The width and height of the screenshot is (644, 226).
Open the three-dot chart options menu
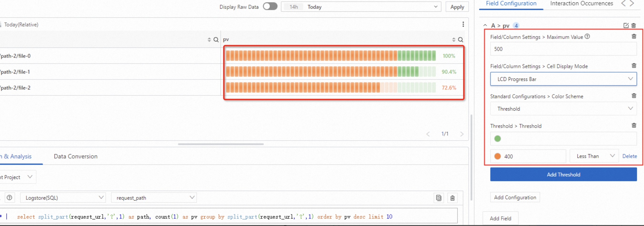[x=463, y=24]
